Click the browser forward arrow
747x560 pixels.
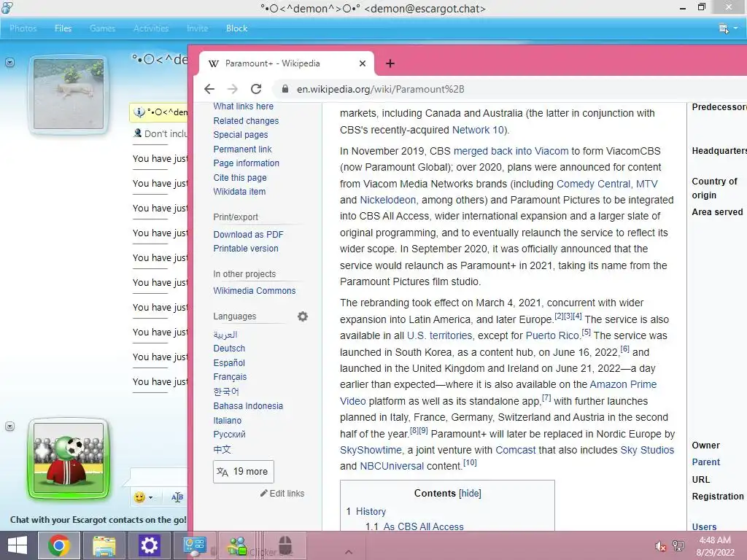click(x=233, y=89)
